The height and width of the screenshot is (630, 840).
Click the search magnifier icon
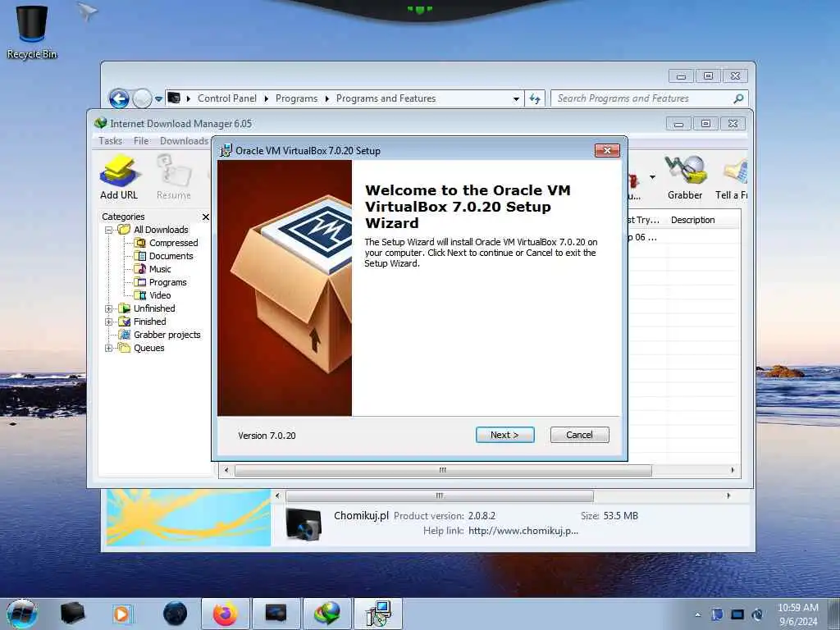pos(738,98)
